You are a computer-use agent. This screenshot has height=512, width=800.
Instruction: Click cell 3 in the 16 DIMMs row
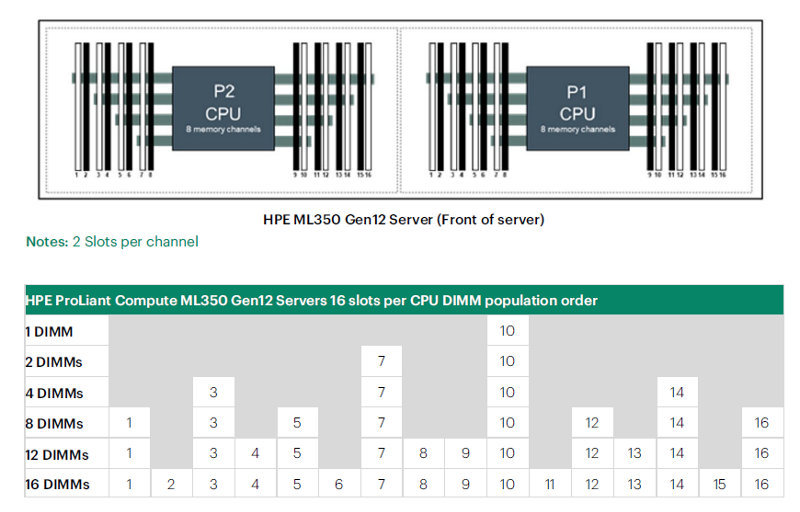tap(213, 483)
